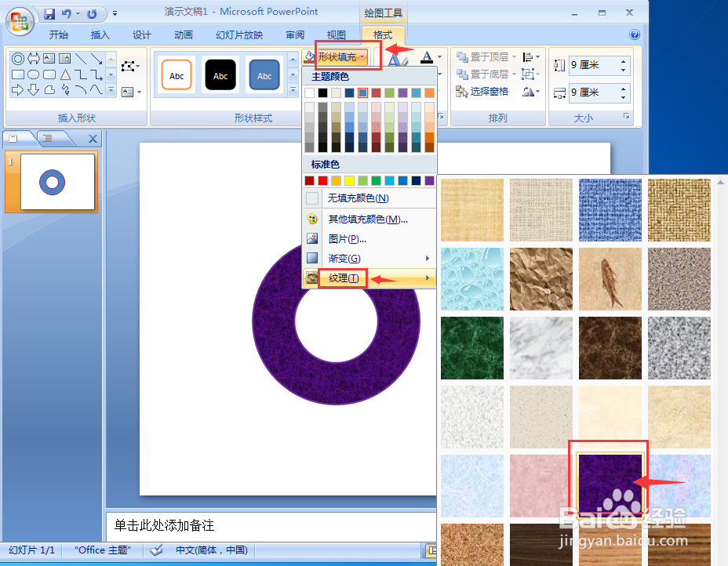Pick red standard color swatch
728x566 pixels.
[322, 180]
